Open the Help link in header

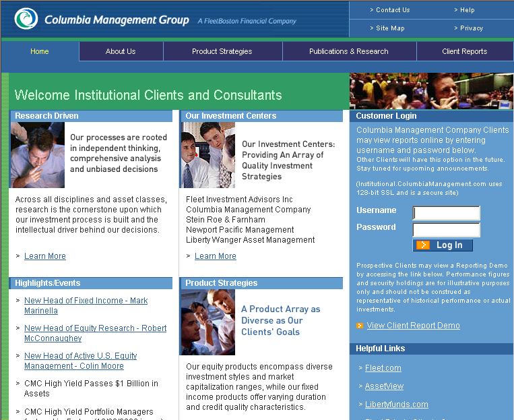pyautogui.click(x=467, y=10)
